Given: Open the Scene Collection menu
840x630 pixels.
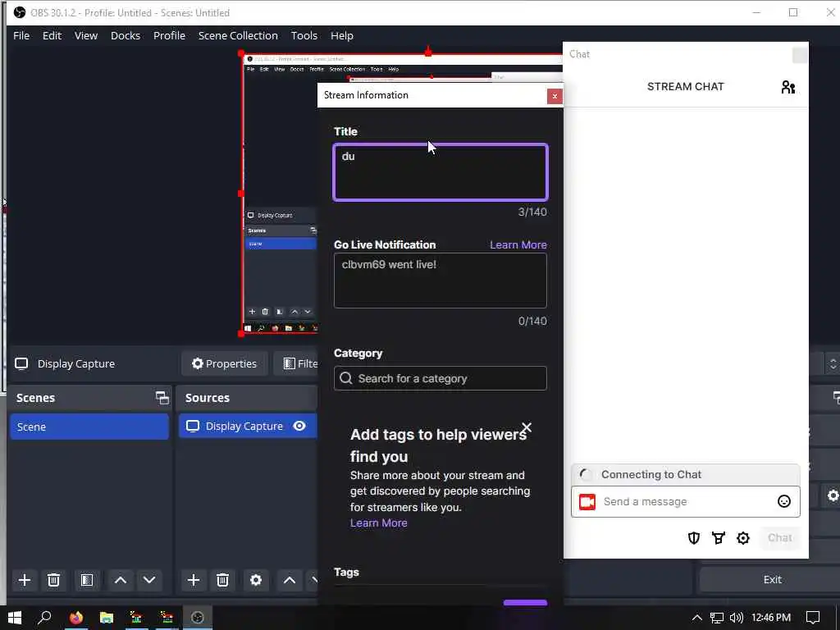Looking at the screenshot, I should coord(238,35).
